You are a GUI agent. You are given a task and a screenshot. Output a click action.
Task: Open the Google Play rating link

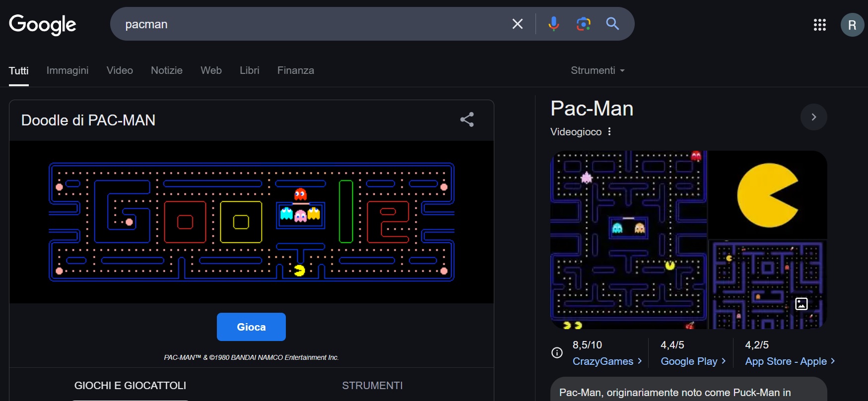point(693,361)
